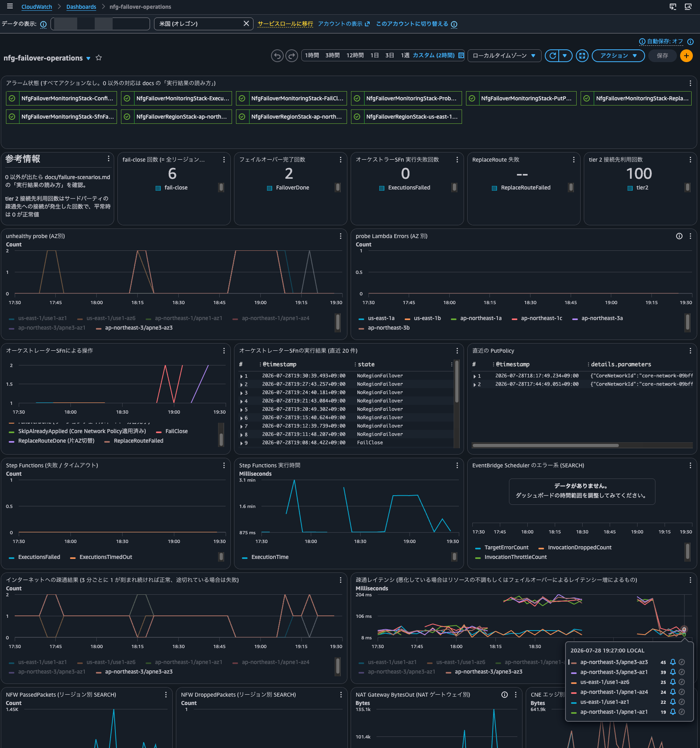Toggle ap-northeast-3b series in Lambda Errors
The width and height of the screenshot is (700, 748).
pos(384,328)
